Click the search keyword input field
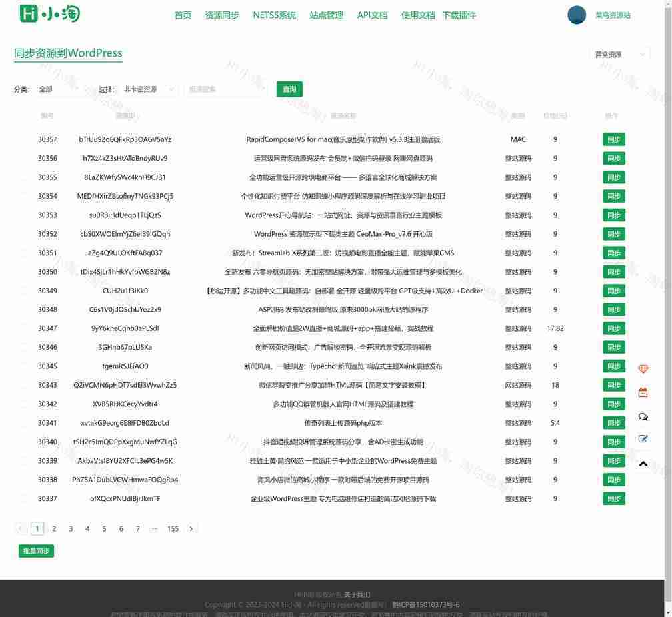672x617 pixels. 225,89
